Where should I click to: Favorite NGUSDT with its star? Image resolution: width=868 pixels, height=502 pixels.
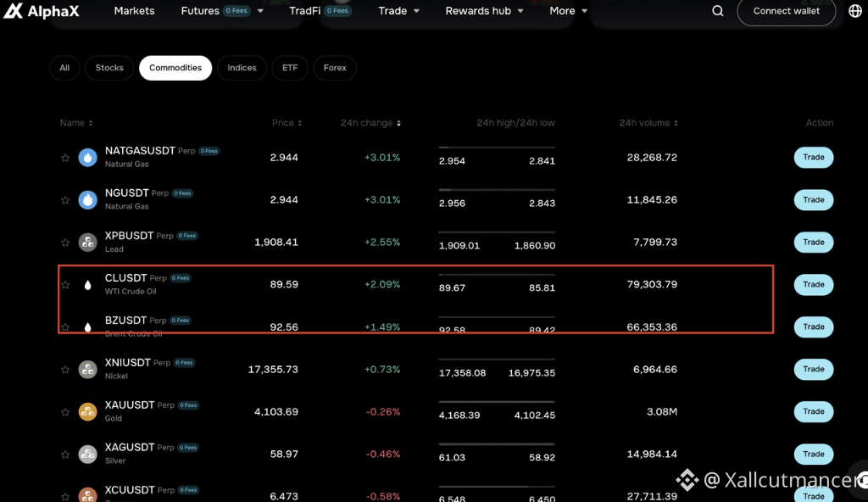coord(65,200)
